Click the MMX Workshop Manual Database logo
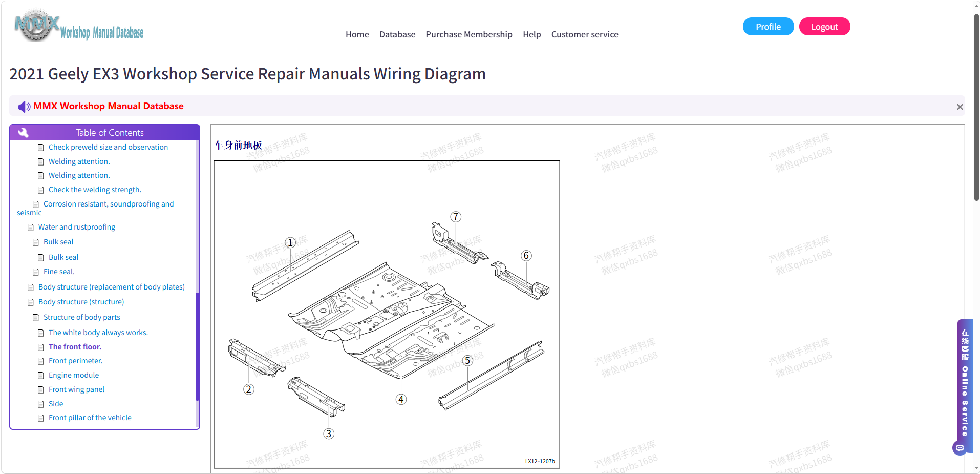This screenshot has width=980, height=474. tap(79, 26)
